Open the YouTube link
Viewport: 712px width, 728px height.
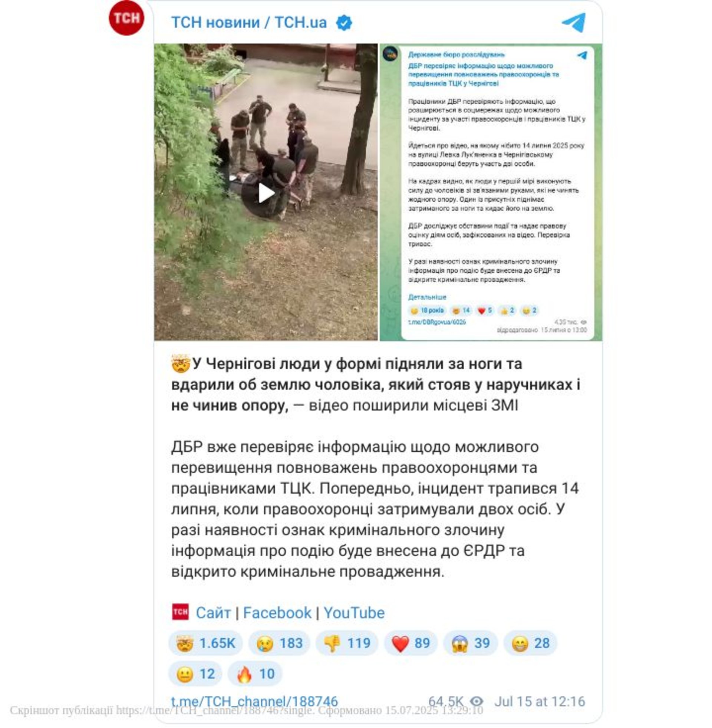pyautogui.click(x=354, y=613)
